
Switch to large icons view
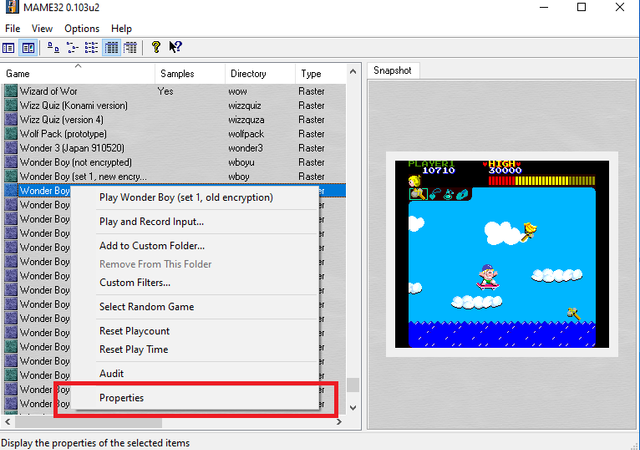click(53, 48)
